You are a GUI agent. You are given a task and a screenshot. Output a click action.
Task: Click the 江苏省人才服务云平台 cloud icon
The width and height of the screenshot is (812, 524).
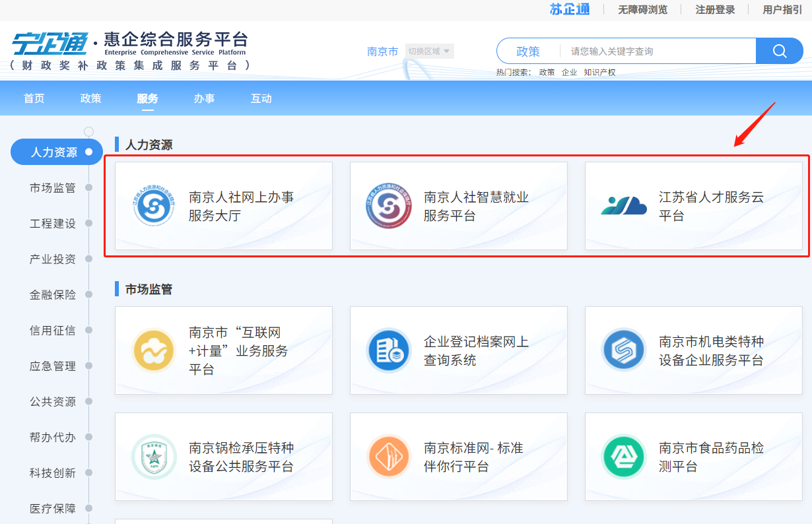(624, 206)
